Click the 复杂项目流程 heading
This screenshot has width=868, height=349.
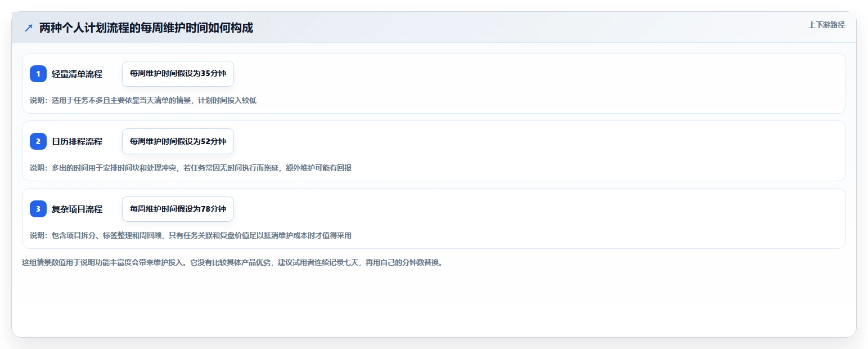[x=77, y=209]
